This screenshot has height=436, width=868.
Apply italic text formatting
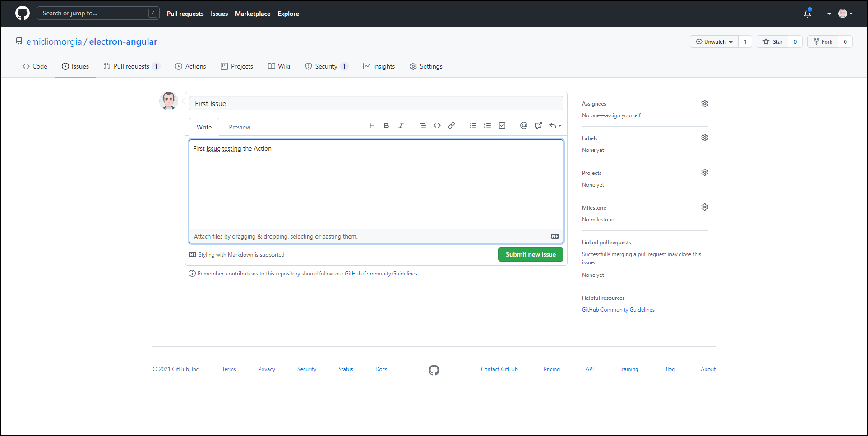[401, 126]
